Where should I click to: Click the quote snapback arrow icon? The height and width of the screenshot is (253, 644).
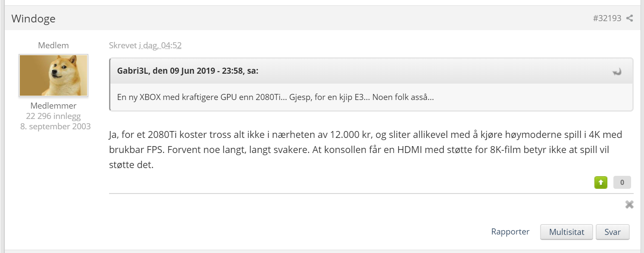click(617, 72)
